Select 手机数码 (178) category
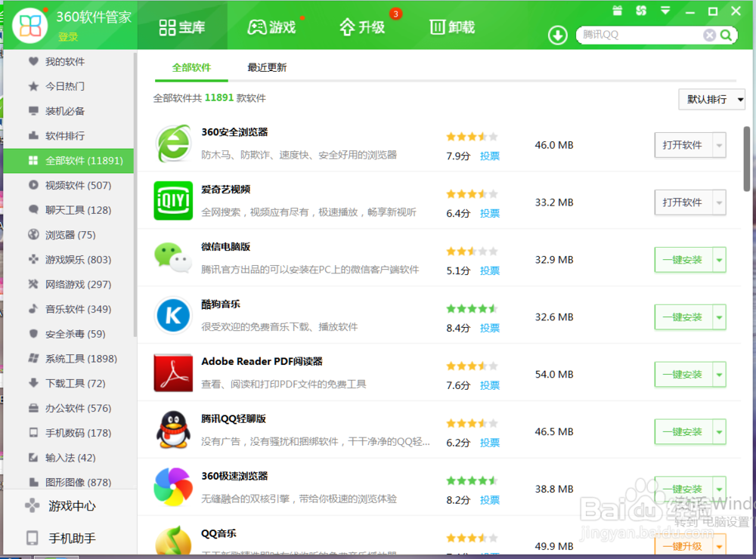Screen dimensions: 756x559 [x=70, y=434]
